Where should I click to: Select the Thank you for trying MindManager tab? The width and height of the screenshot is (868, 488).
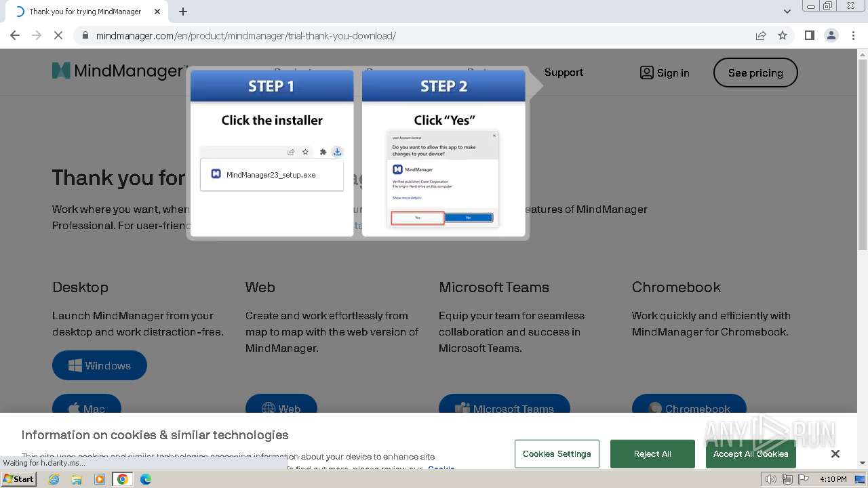click(x=85, y=12)
